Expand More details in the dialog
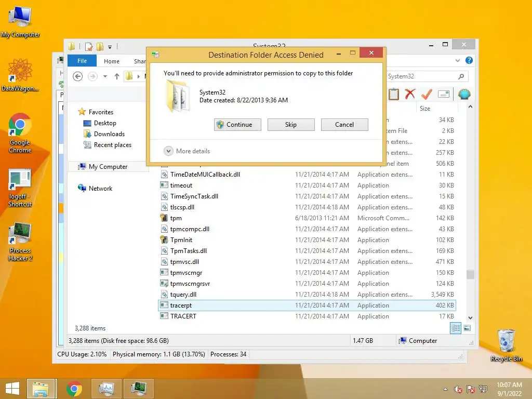The height and width of the screenshot is (399, 532). pos(187,151)
